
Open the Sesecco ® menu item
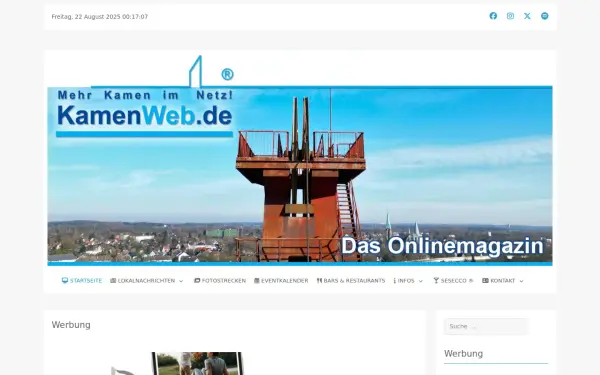pyautogui.click(x=453, y=280)
